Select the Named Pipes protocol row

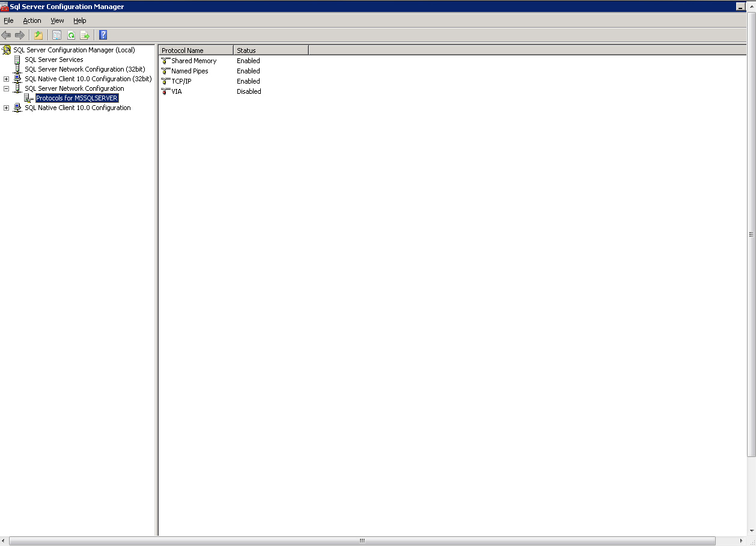(x=190, y=71)
